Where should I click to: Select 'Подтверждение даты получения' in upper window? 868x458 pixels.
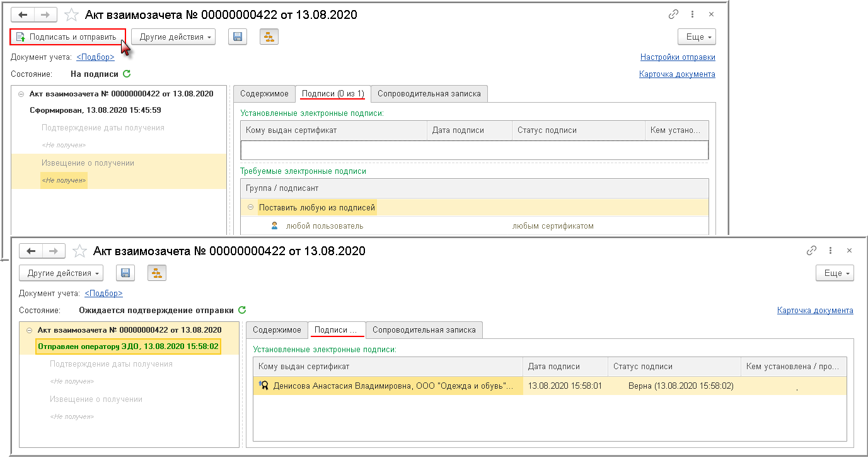click(x=103, y=128)
